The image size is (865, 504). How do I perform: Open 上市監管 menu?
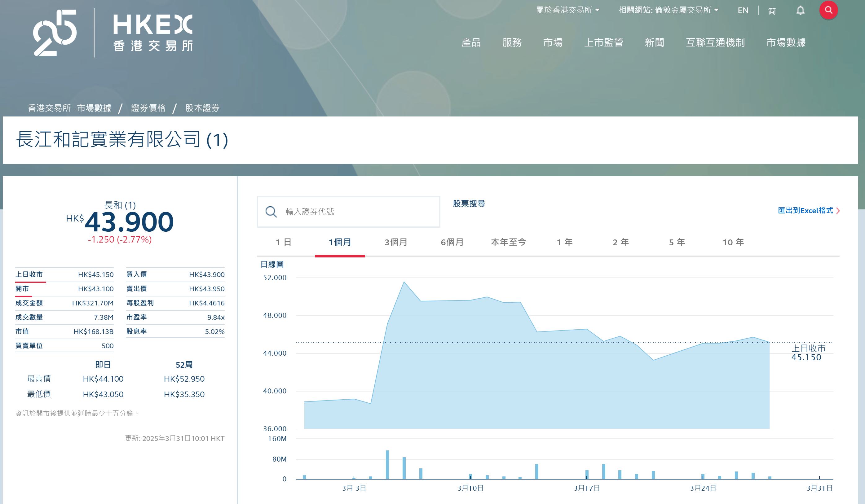pos(604,42)
